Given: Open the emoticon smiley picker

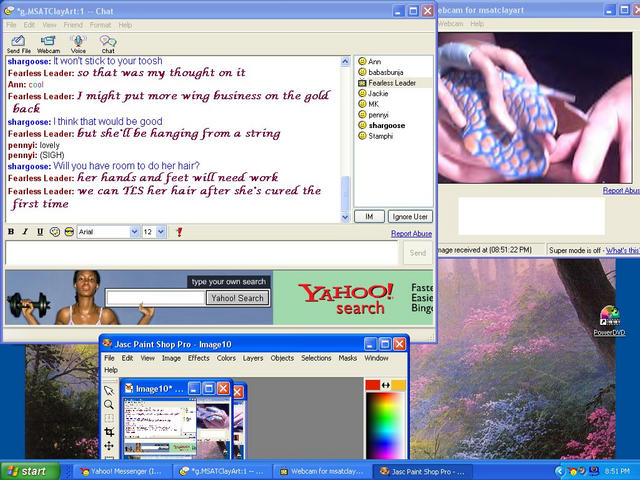Looking at the screenshot, I should point(69,232).
